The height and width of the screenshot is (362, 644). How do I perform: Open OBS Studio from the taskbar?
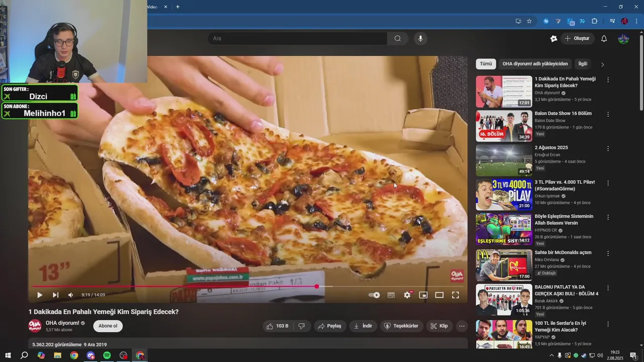tap(123, 355)
